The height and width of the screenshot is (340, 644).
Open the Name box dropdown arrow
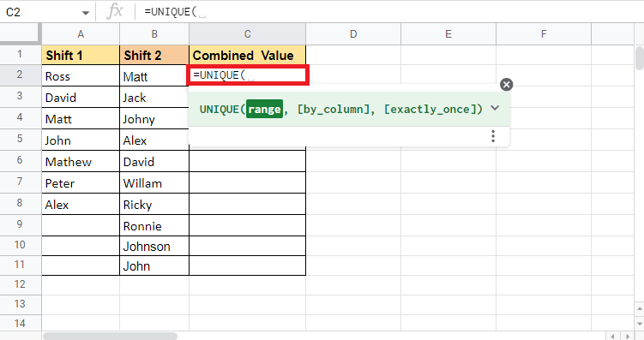point(86,13)
